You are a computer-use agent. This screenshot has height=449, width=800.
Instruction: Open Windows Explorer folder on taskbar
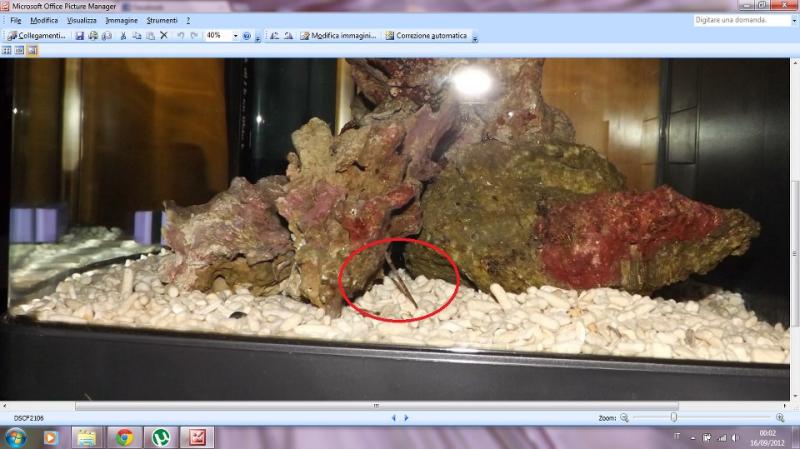[87, 438]
